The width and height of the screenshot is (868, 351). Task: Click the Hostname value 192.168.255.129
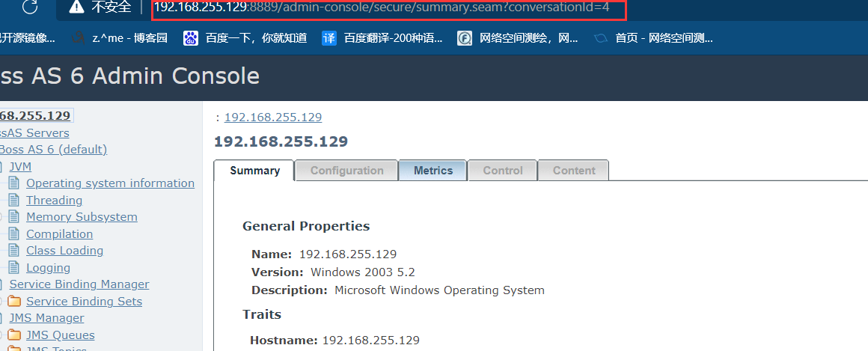coord(371,340)
